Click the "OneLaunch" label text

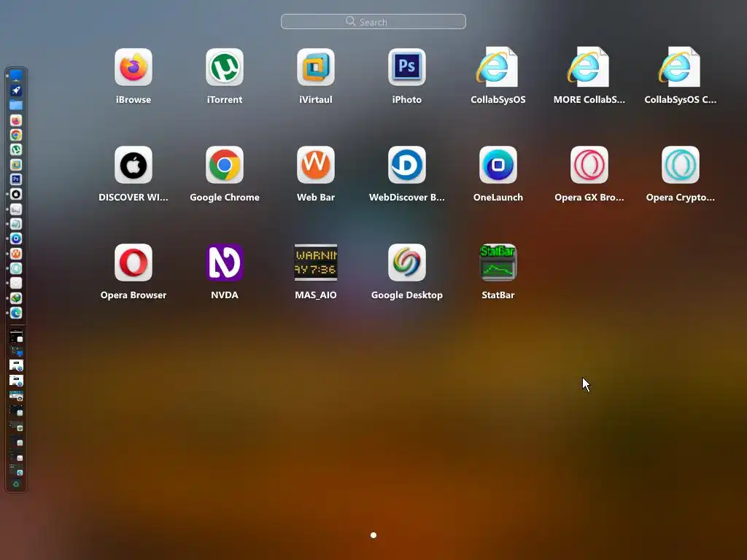[498, 197]
